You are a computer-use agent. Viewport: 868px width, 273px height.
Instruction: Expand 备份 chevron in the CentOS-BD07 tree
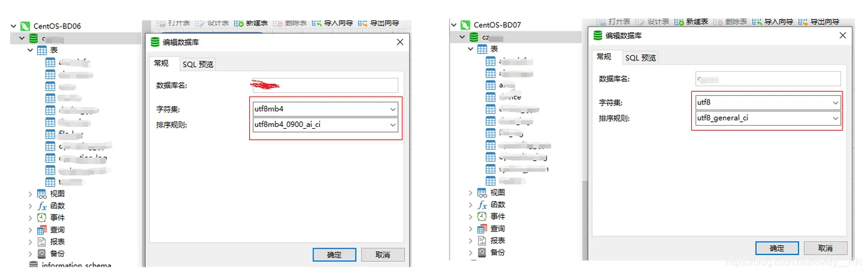(471, 253)
